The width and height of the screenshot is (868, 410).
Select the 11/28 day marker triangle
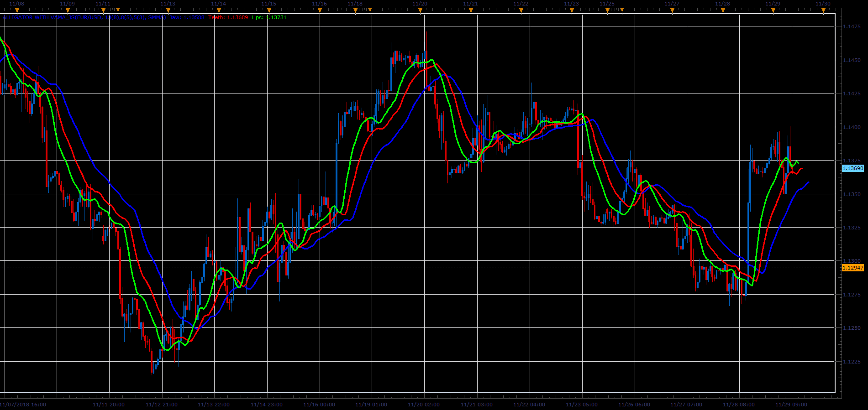point(723,10)
